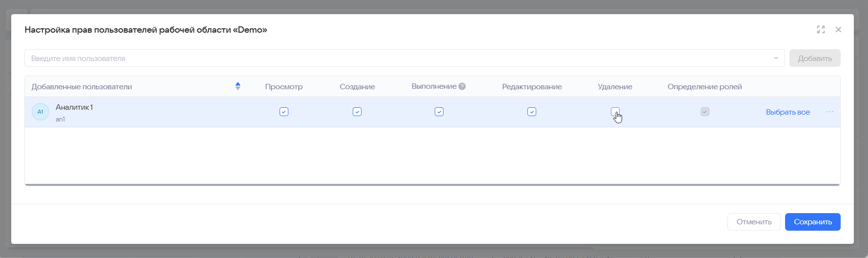868x258 pixels.
Task: Sort users with the column sort arrows
Action: click(238, 86)
